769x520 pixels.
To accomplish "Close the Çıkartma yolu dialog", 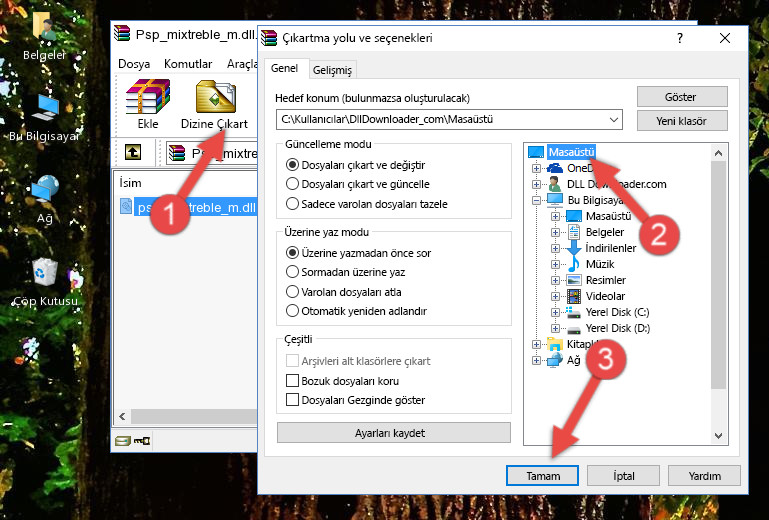I will click(x=725, y=38).
